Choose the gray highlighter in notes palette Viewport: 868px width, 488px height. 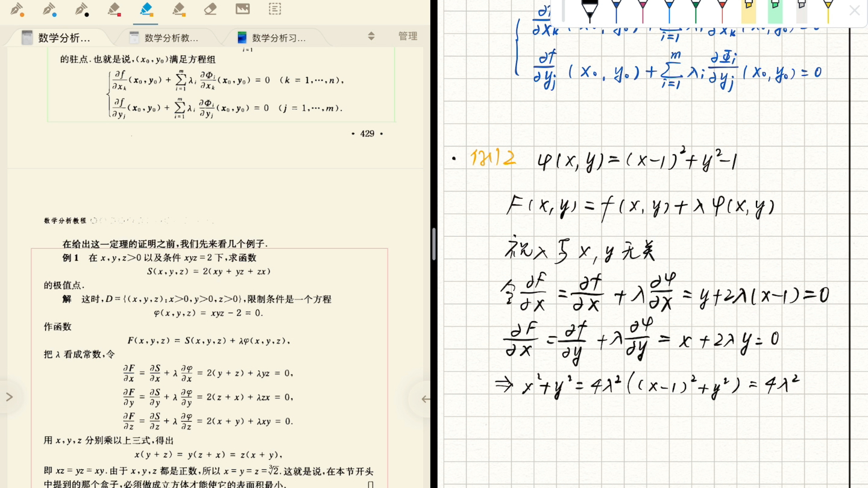pos(802,11)
